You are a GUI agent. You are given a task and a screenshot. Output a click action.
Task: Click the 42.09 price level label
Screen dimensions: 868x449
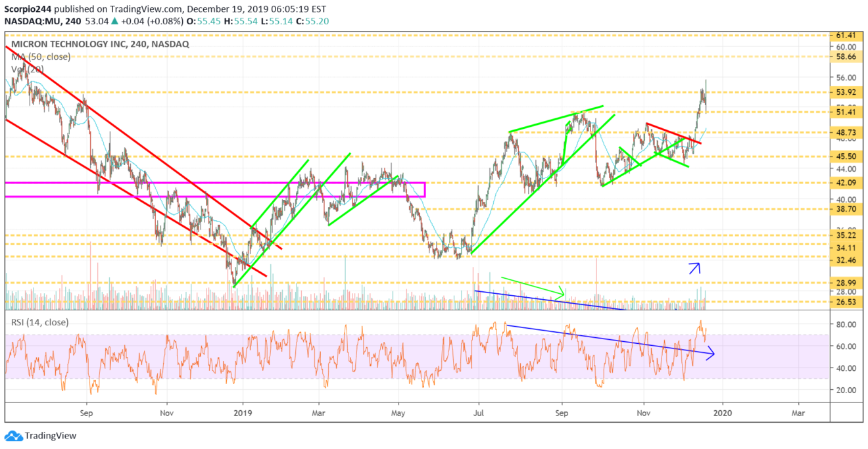tap(845, 183)
